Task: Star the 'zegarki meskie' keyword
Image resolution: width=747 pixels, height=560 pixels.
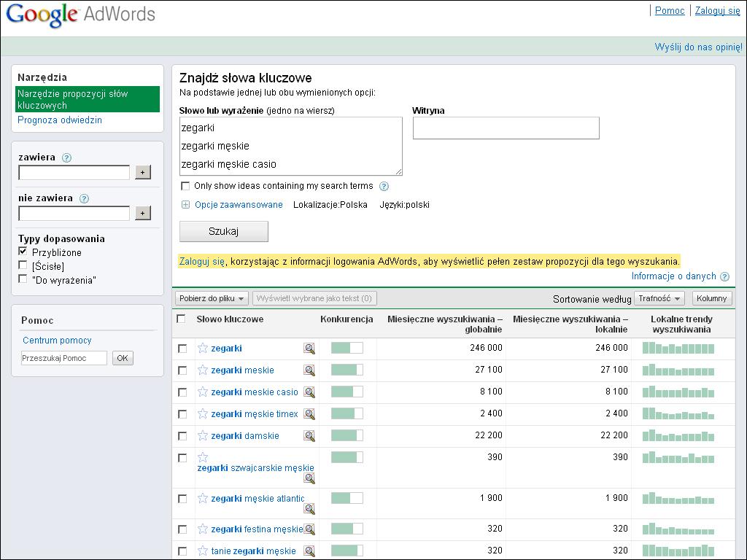Action: (x=203, y=370)
